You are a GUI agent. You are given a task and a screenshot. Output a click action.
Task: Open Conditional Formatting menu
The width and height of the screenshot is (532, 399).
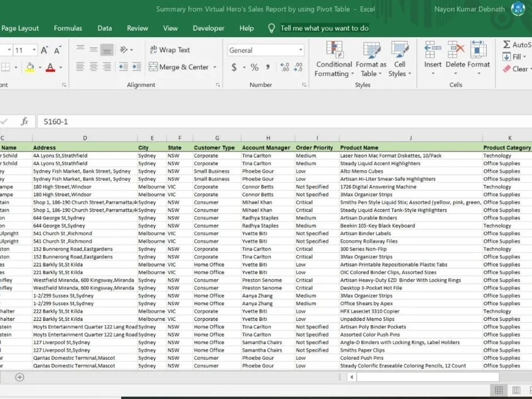tap(334, 59)
